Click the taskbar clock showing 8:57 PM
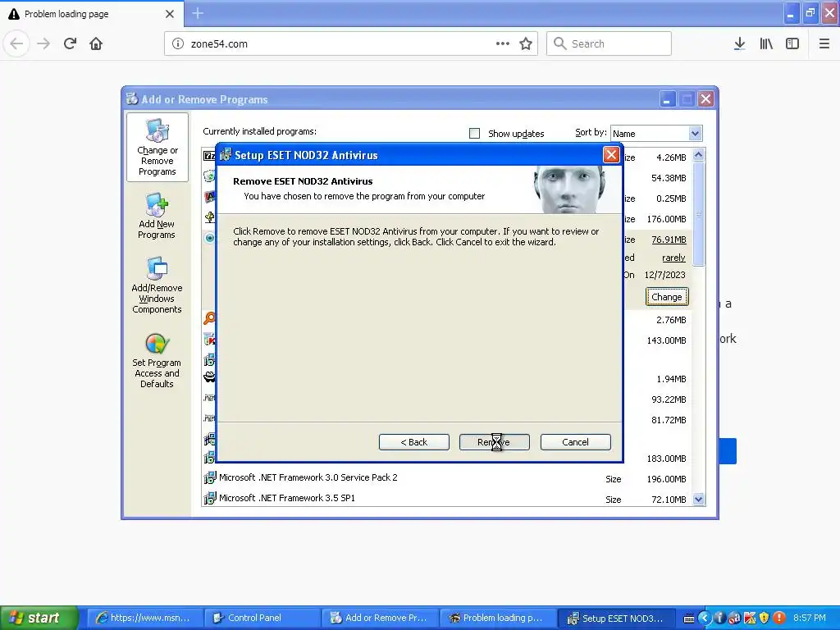Image resolution: width=840 pixels, height=630 pixels. tap(810, 619)
